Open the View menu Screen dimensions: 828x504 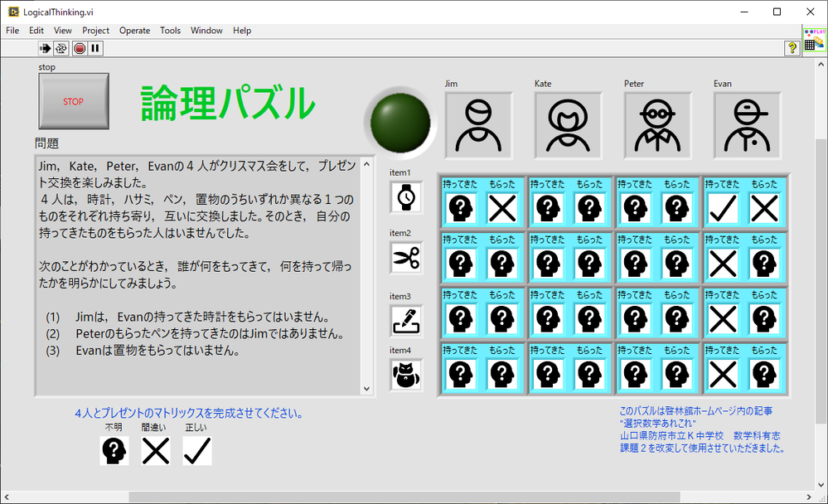coord(62,31)
